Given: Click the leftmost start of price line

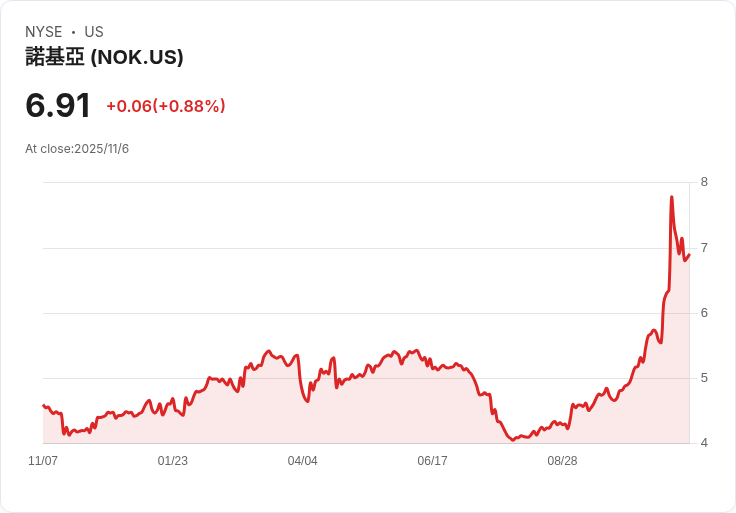Looking at the screenshot, I should pos(43,405).
